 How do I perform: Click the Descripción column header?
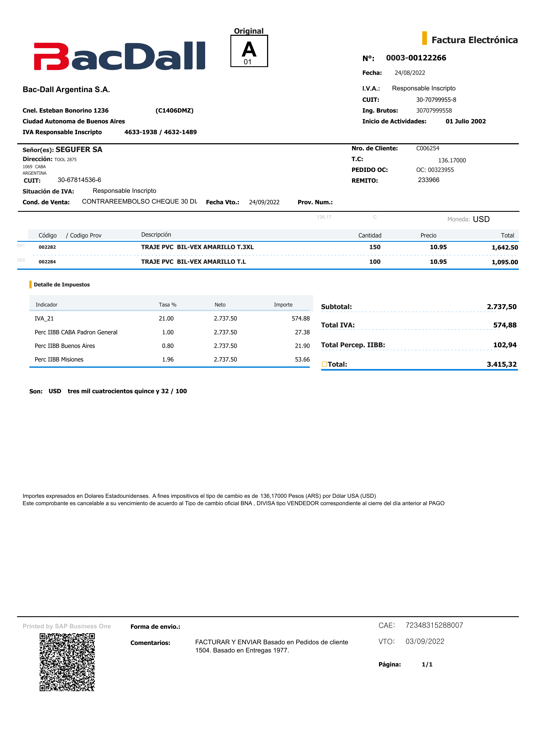156,234
